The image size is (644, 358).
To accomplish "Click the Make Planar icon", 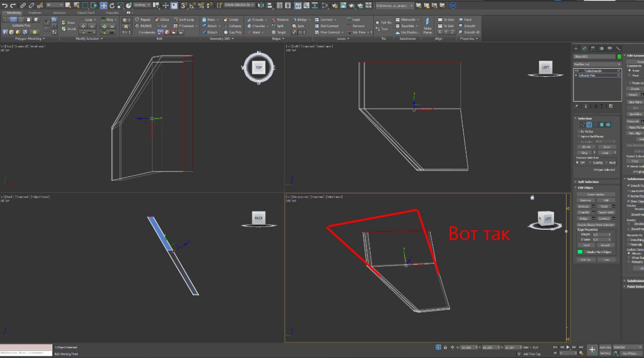I will pos(428,26).
